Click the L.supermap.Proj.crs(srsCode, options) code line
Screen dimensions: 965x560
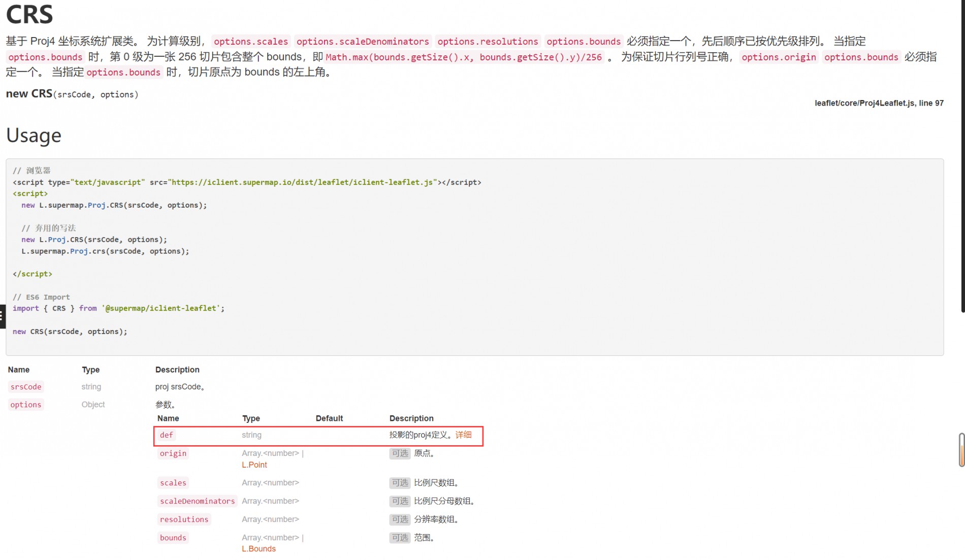coord(105,251)
